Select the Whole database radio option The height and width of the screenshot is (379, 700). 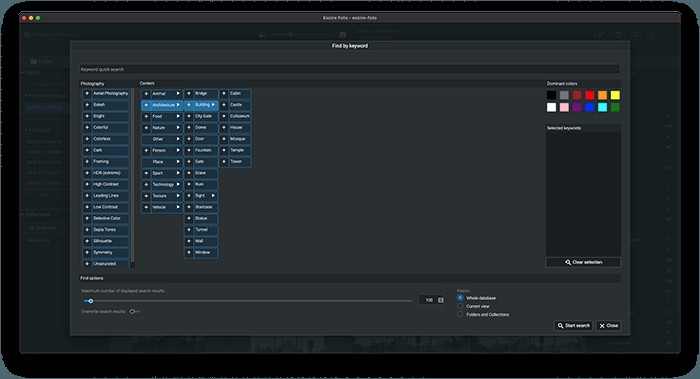[x=460, y=298]
